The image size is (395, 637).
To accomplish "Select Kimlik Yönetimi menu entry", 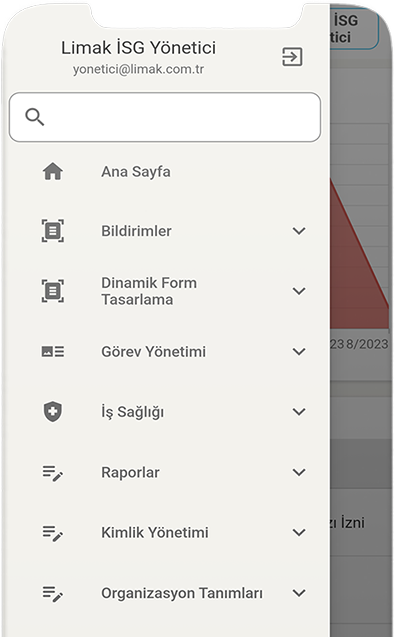I will click(x=165, y=533).
